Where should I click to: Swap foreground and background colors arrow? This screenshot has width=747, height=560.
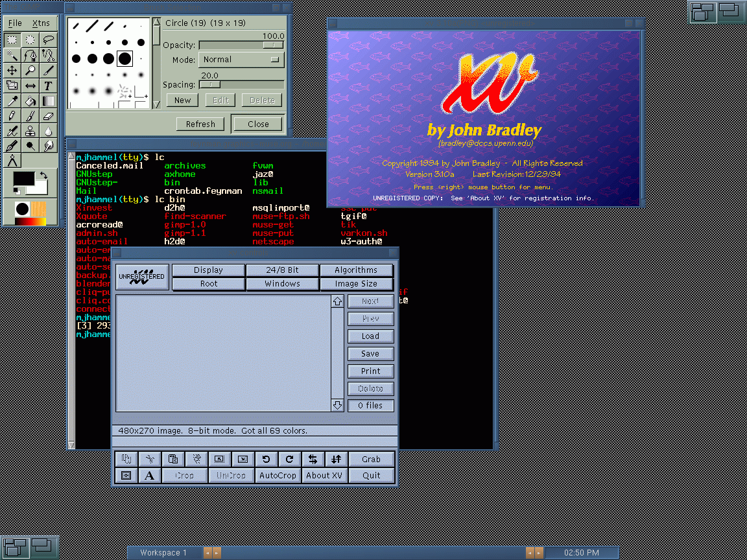(x=43, y=175)
